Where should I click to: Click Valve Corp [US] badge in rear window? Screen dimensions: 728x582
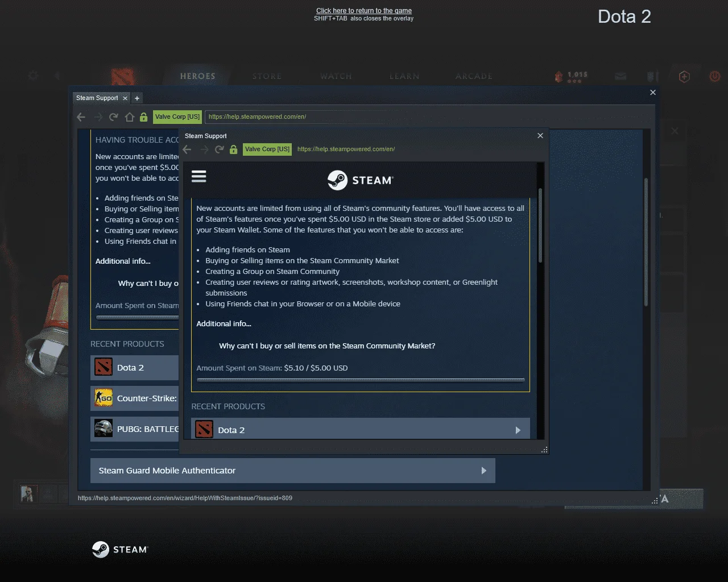[x=177, y=117]
